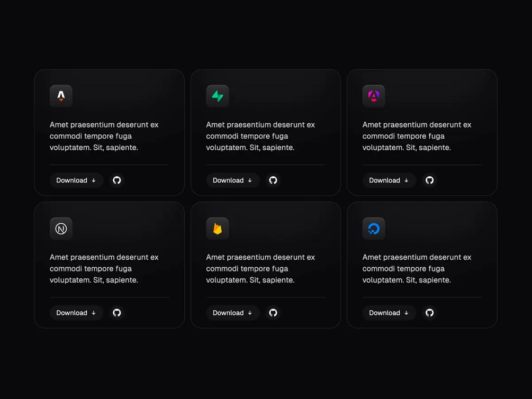Download from the Firebase card
This screenshot has width=532, height=399.
click(x=233, y=313)
